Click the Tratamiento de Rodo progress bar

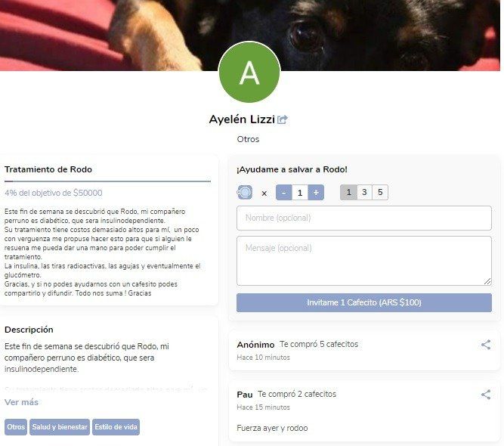point(108,181)
